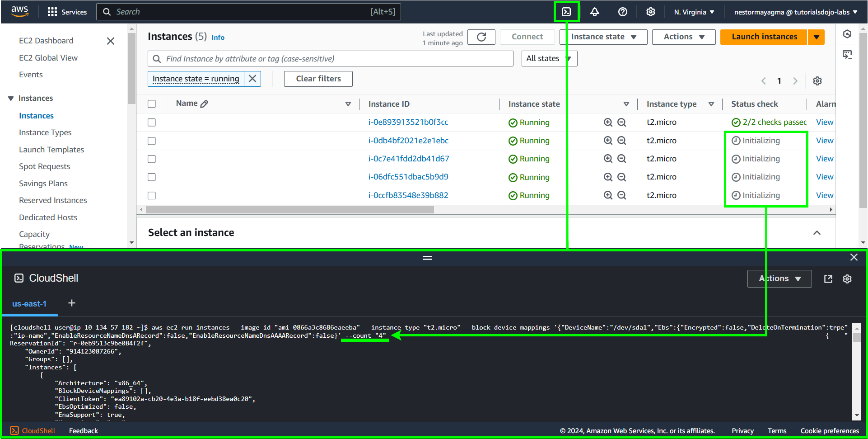Close the EC2 sidebar navigation
The width and height of the screenshot is (868, 439).
click(x=111, y=41)
